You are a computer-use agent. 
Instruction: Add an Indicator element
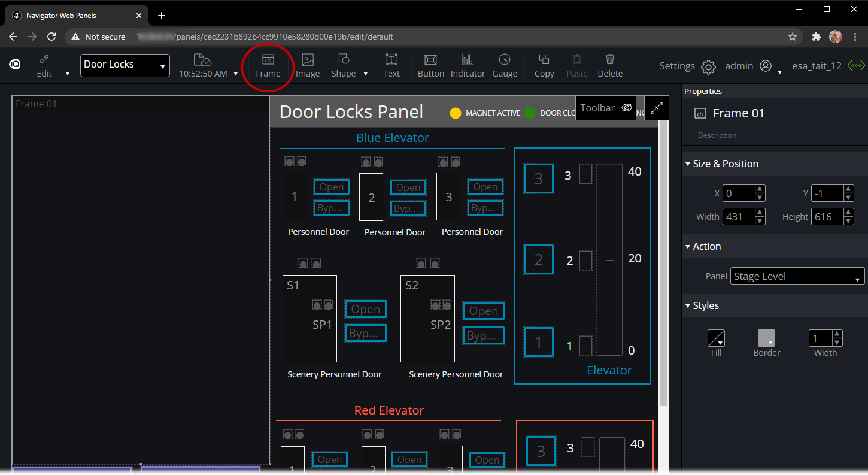coord(468,65)
